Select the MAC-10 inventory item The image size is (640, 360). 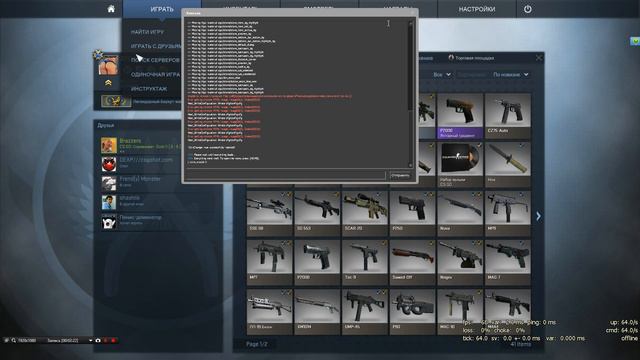click(x=460, y=312)
